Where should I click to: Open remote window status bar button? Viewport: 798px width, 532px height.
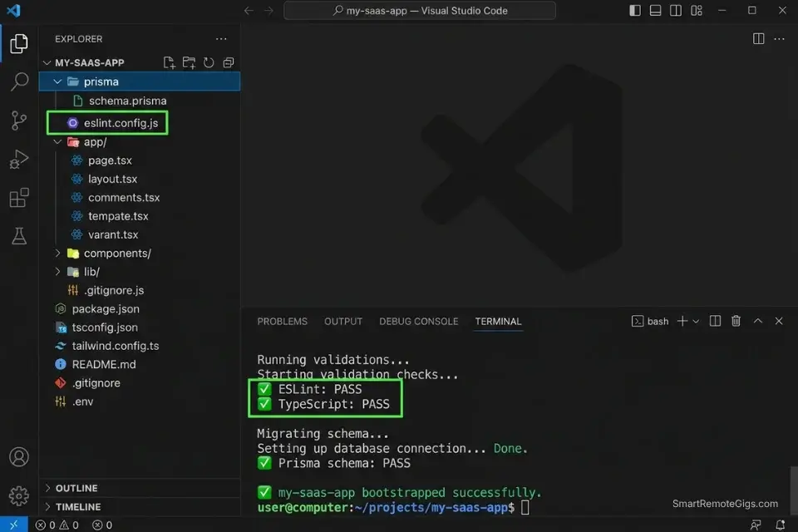click(14, 525)
